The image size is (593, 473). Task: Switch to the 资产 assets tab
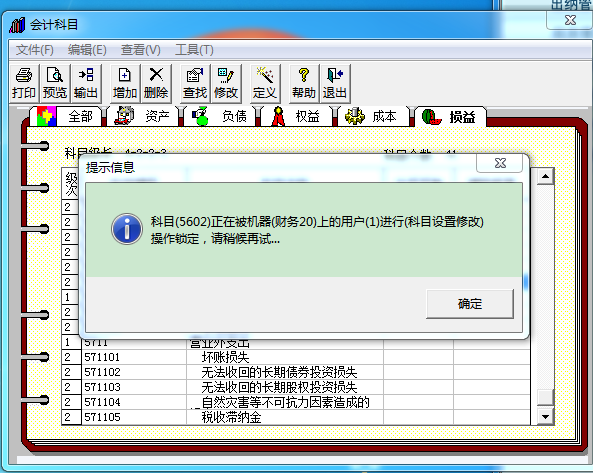pos(144,116)
